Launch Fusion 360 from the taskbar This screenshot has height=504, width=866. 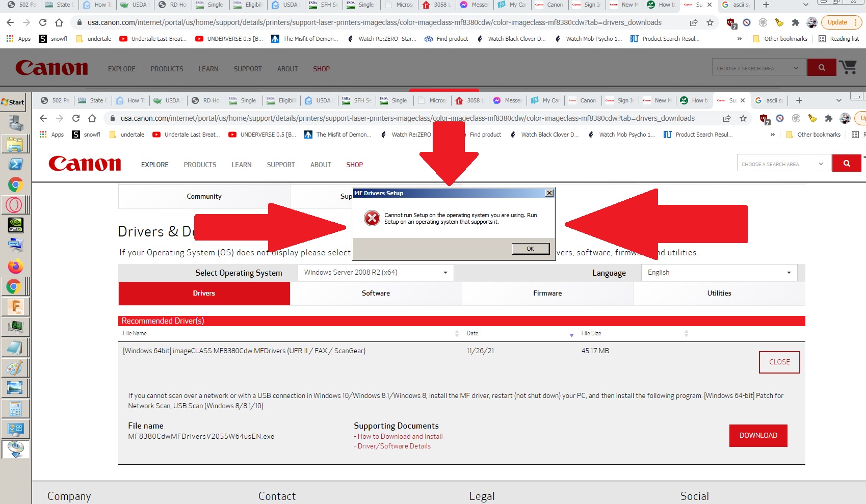[15, 307]
